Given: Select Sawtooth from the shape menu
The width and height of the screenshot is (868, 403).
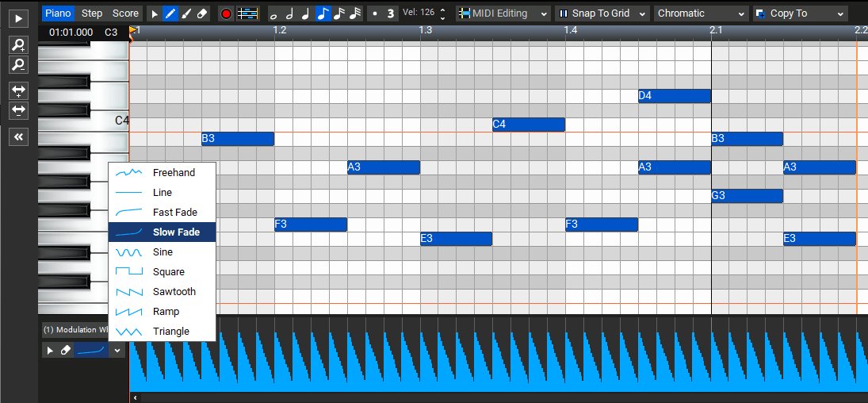Looking at the screenshot, I should coord(162,292).
